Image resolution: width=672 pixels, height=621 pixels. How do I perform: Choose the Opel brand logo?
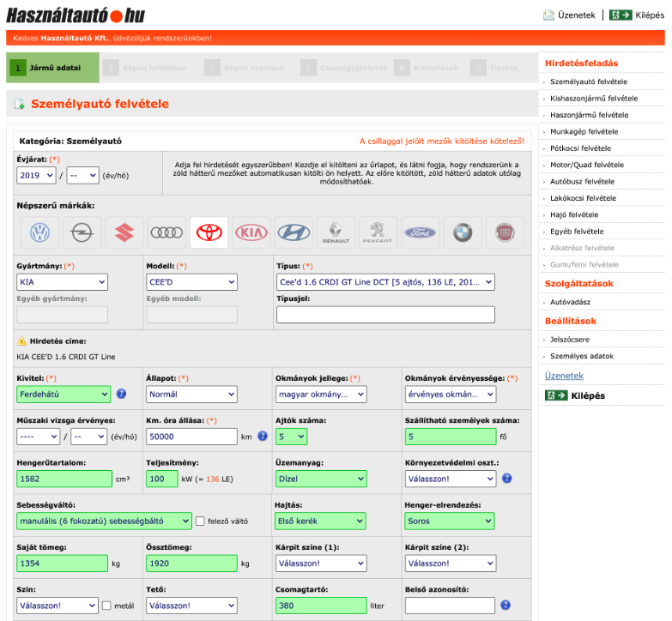tap(82, 232)
